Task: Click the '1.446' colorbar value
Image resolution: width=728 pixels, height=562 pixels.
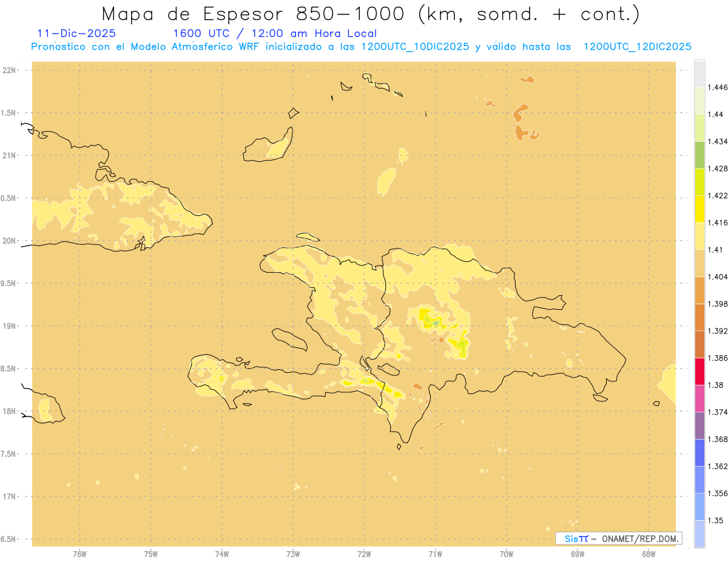Action: click(717, 87)
